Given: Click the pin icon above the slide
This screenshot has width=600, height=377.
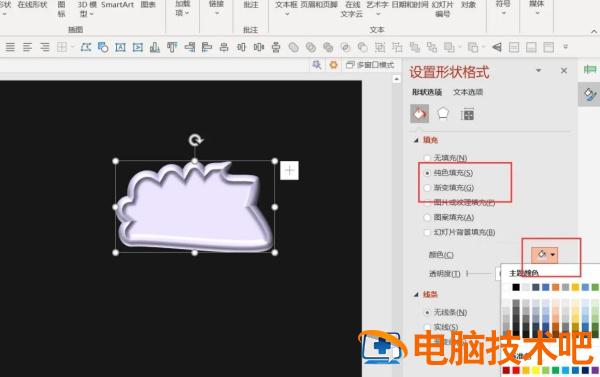Looking at the screenshot, I should tap(316, 65).
